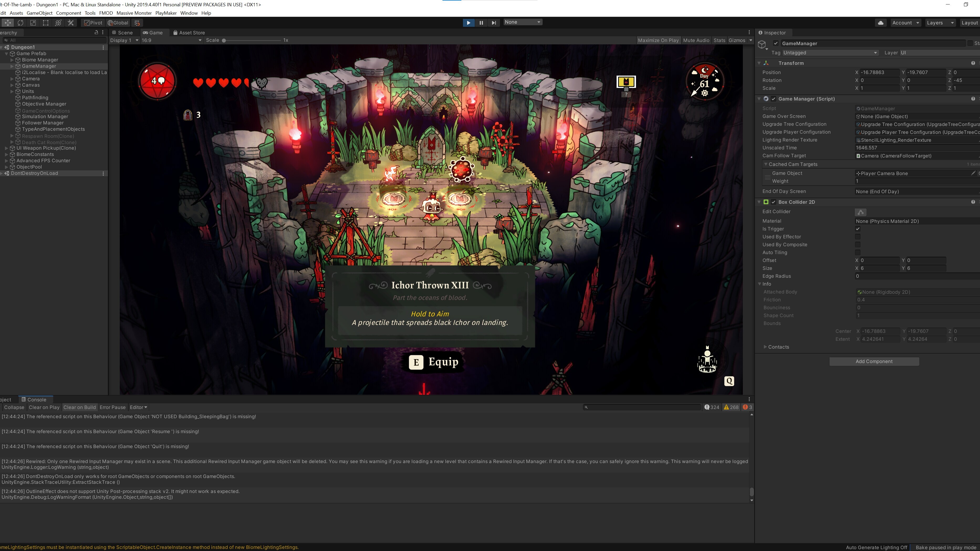
Task: Open Gizmos dropdown arrow
Action: [x=750, y=40]
